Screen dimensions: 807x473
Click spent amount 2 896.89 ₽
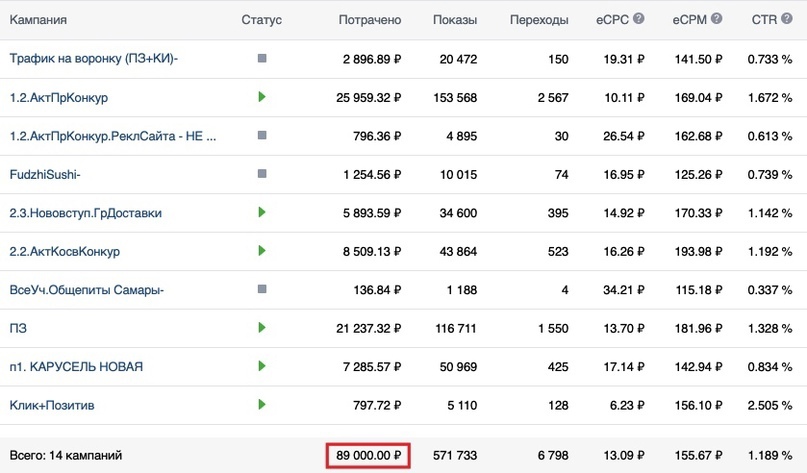[x=372, y=59]
